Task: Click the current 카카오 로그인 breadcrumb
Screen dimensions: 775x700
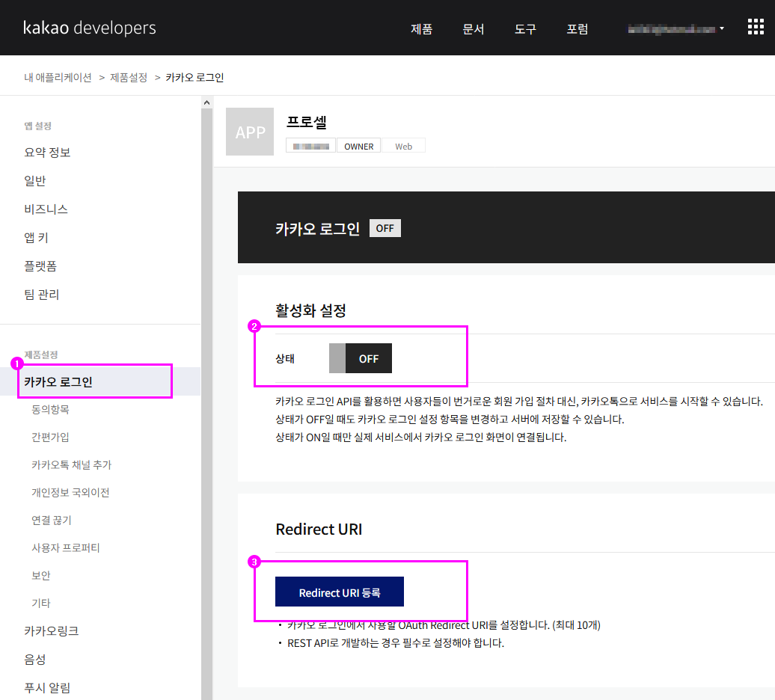Action: pyautogui.click(x=194, y=78)
